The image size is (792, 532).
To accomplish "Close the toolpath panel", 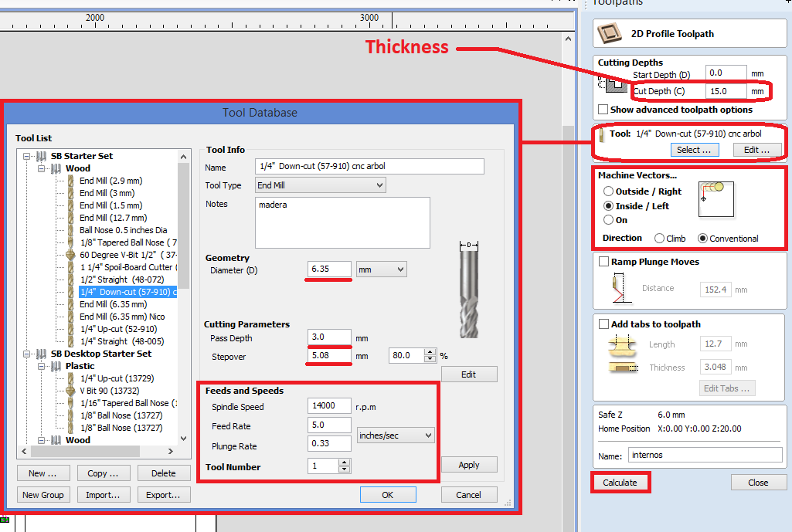I will (x=759, y=483).
